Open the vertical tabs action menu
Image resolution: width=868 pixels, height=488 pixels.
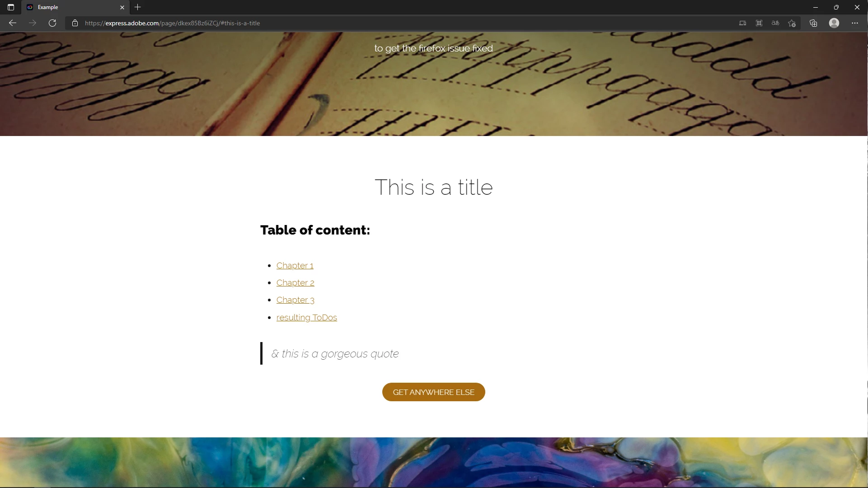click(x=11, y=7)
